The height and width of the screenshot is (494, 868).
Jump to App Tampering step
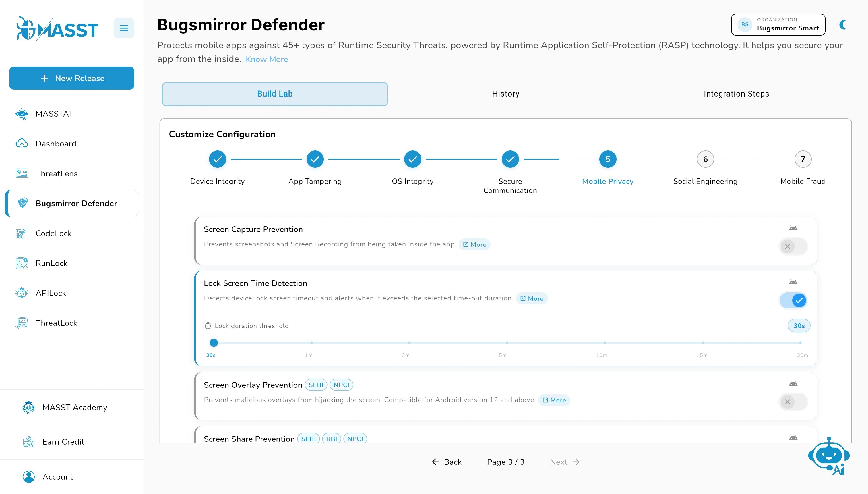(315, 159)
